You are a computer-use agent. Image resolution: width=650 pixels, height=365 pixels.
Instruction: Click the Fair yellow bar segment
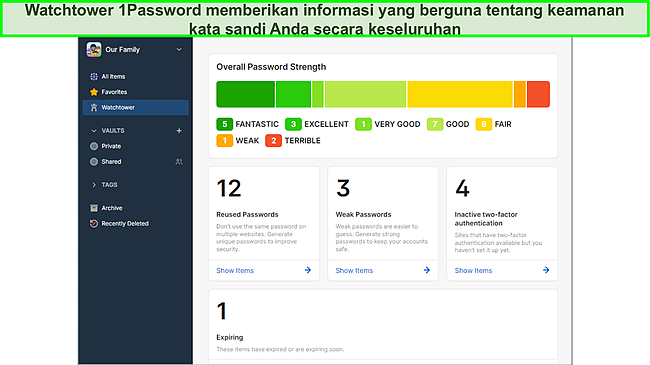460,94
